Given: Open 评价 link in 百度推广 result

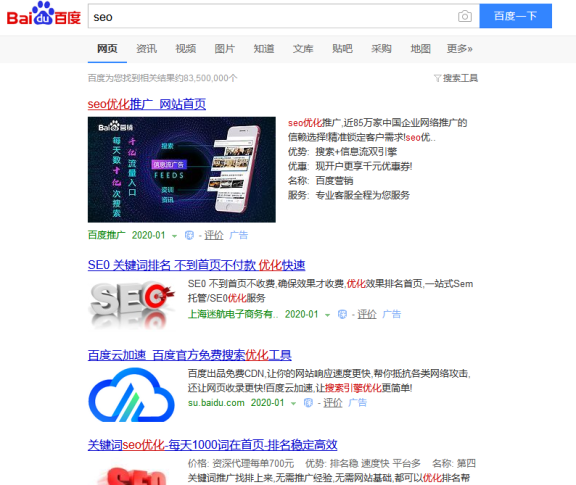Looking at the screenshot, I should pos(214,235).
